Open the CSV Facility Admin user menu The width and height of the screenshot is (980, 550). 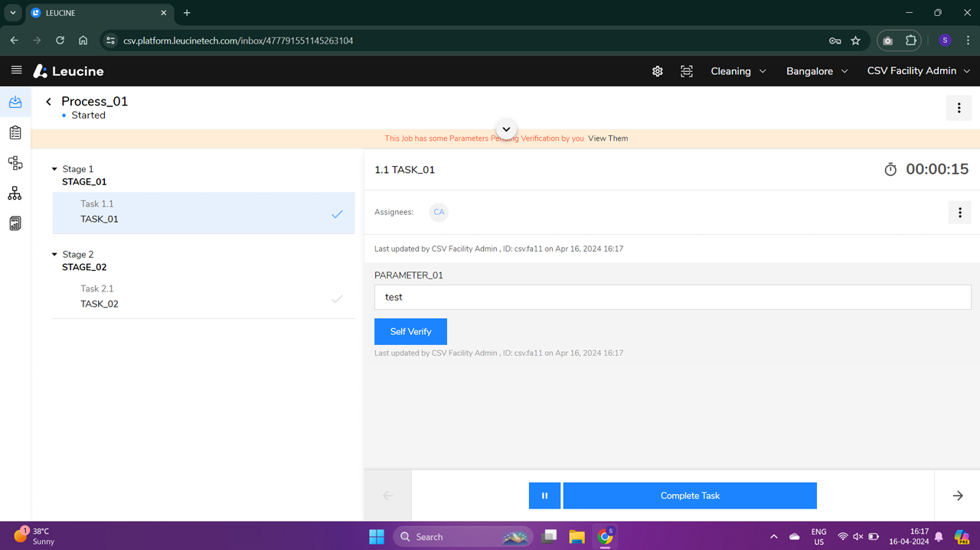[919, 70]
